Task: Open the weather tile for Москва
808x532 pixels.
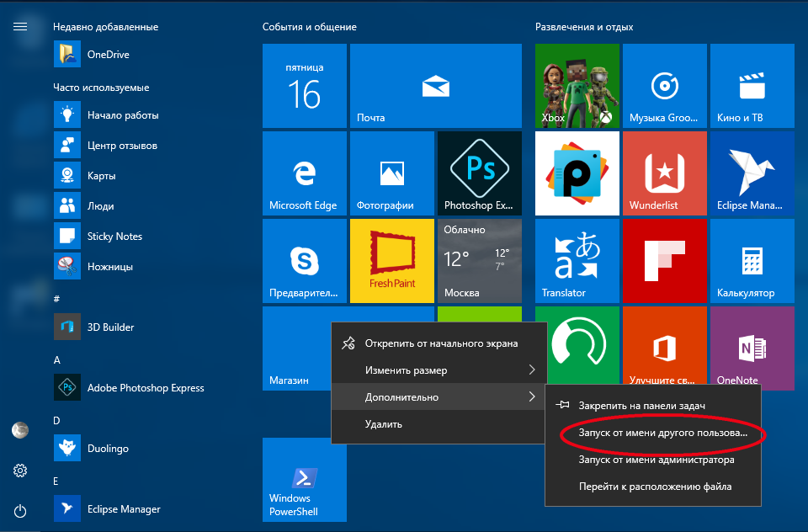Action: click(479, 261)
